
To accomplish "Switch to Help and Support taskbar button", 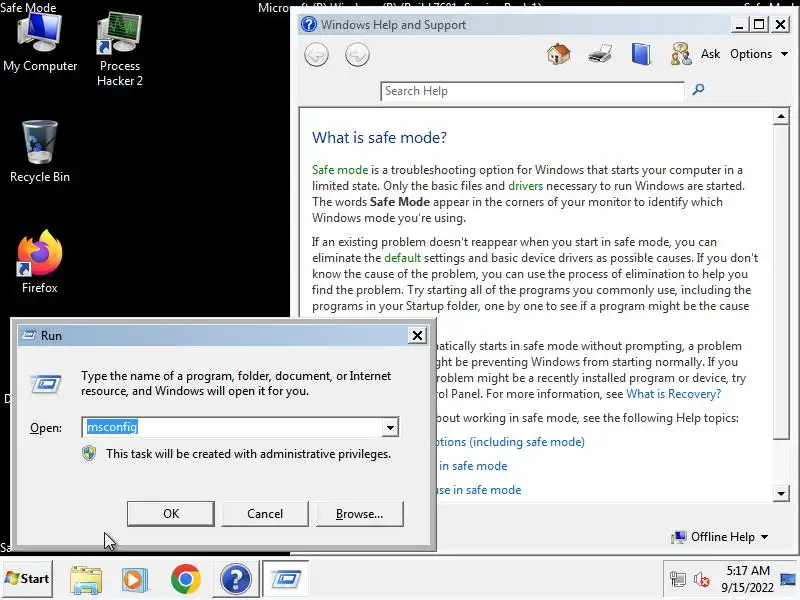I will (235, 579).
